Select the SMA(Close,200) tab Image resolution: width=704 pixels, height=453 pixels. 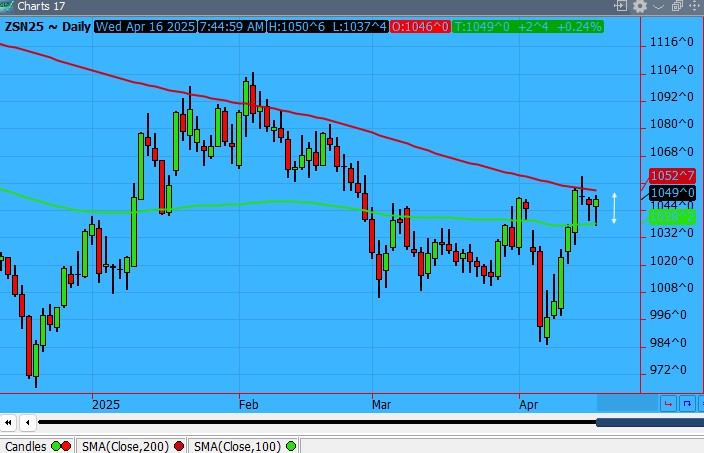click(132, 446)
